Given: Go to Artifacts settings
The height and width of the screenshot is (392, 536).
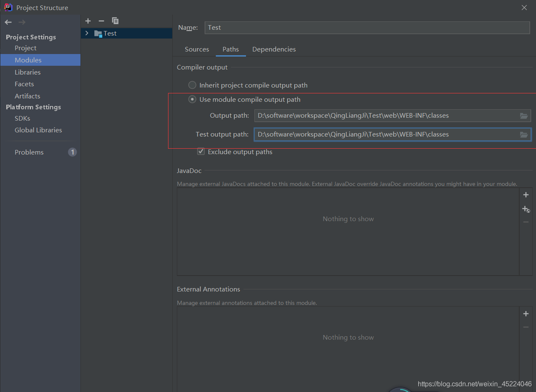Looking at the screenshot, I should click(x=27, y=96).
